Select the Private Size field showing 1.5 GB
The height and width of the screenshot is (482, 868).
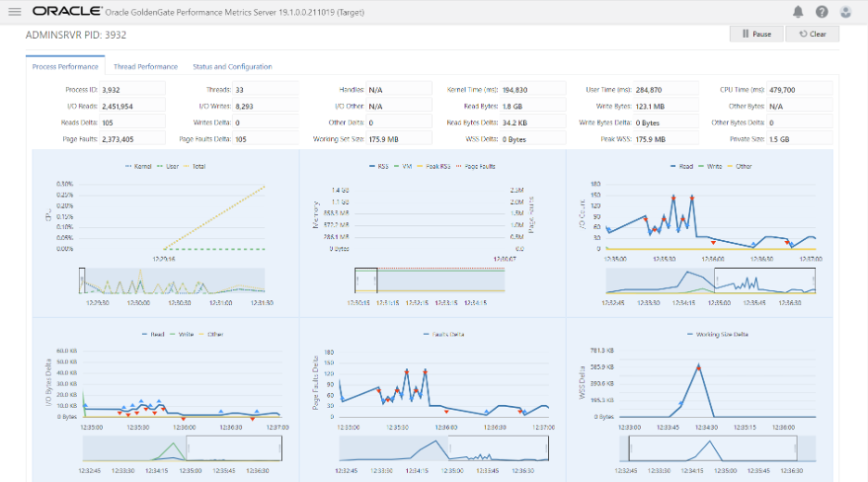tap(799, 139)
